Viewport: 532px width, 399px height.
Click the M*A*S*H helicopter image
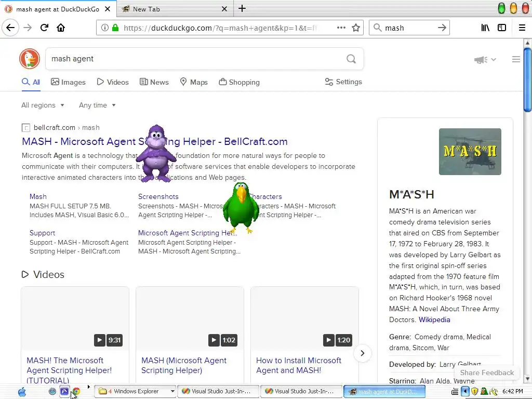click(x=470, y=152)
